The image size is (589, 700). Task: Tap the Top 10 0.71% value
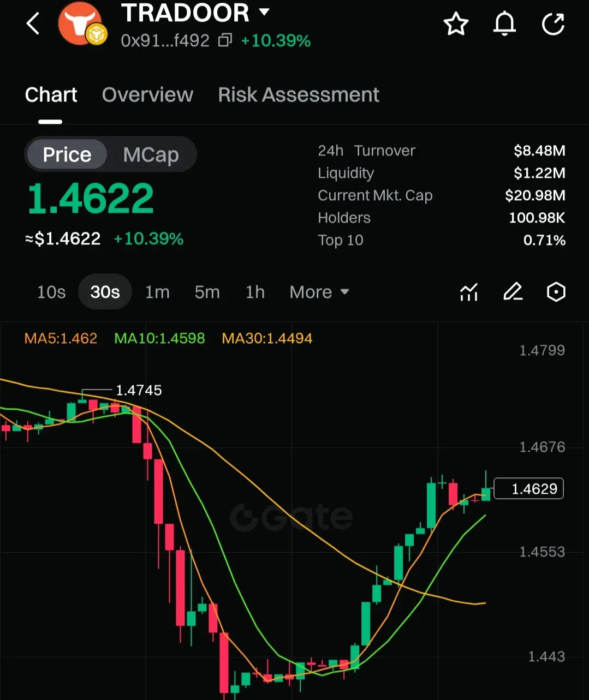coord(544,240)
